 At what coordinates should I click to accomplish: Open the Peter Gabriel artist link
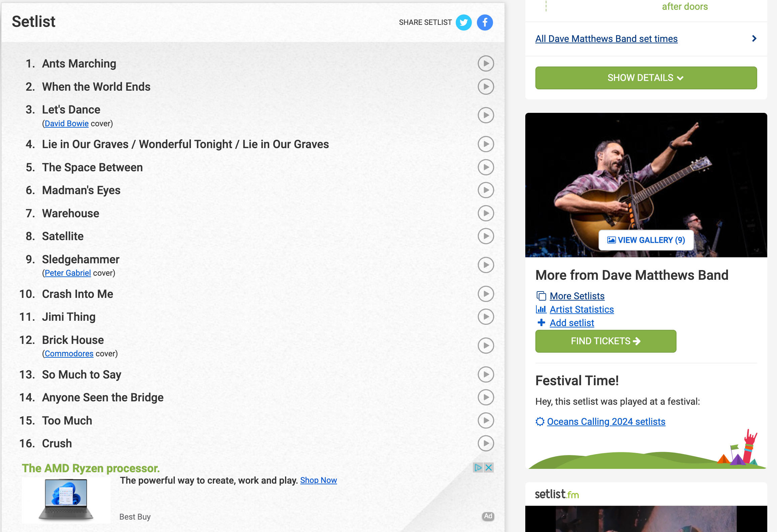(68, 273)
